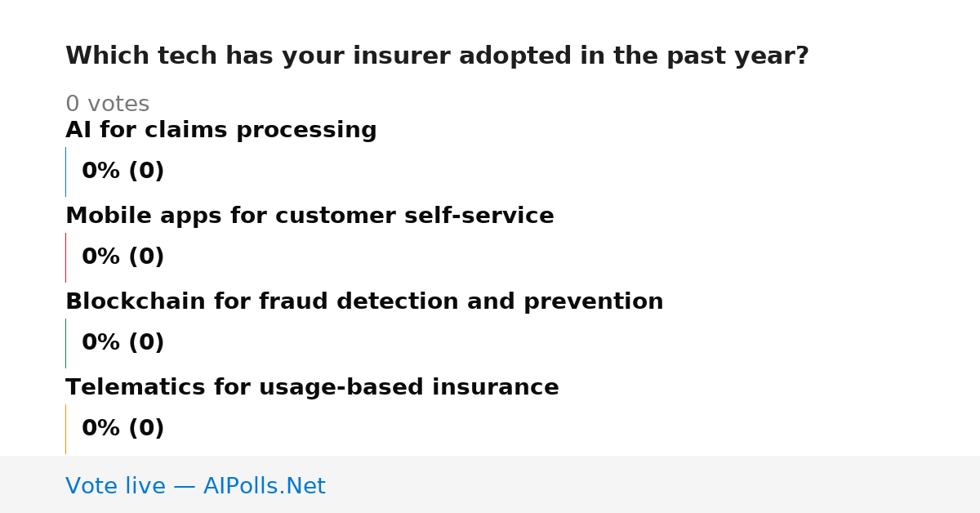Image resolution: width=980 pixels, height=513 pixels.
Task: Click 0% (0) result under AI claims processing
Action: click(123, 172)
